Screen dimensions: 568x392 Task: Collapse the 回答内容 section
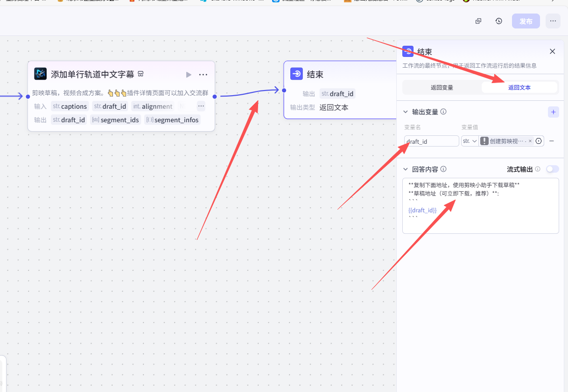pyautogui.click(x=405, y=169)
